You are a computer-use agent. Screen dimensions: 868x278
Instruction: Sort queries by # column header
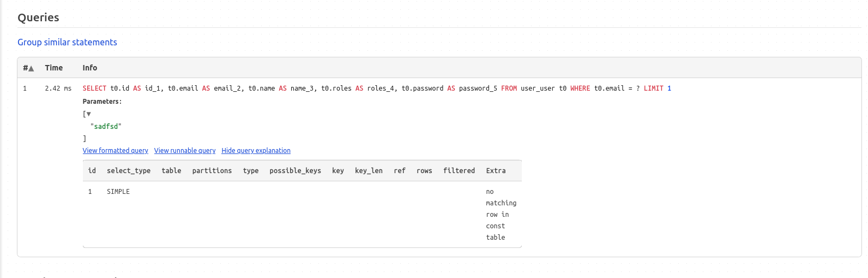coord(28,68)
